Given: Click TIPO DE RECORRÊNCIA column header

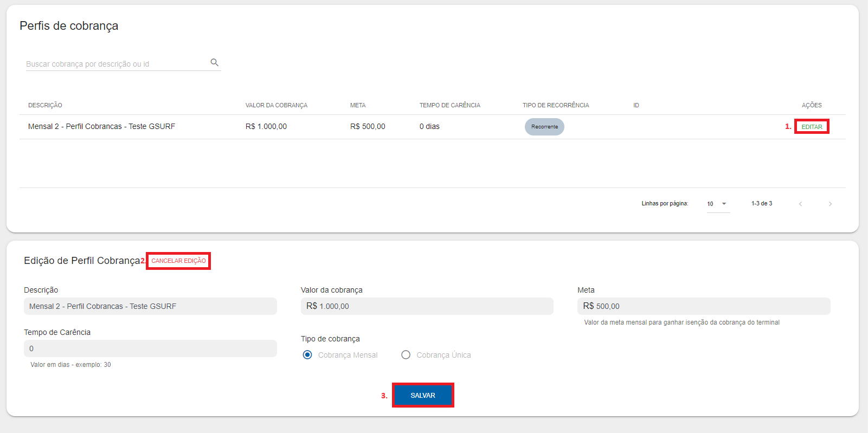Looking at the screenshot, I should (555, 105).
